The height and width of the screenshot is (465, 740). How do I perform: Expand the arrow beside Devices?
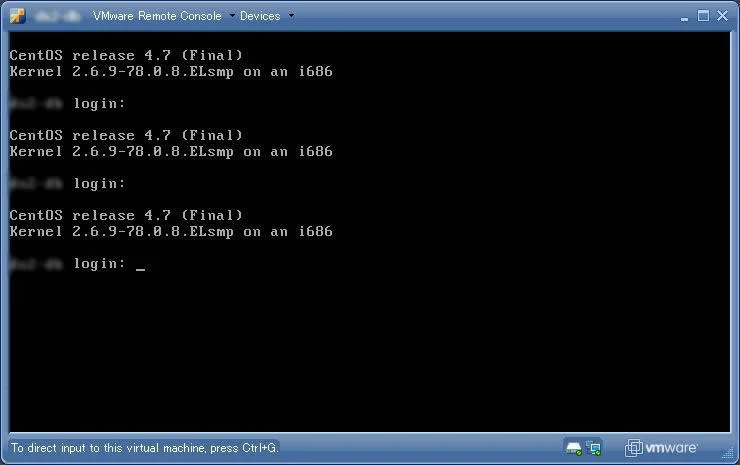point(291,16)
